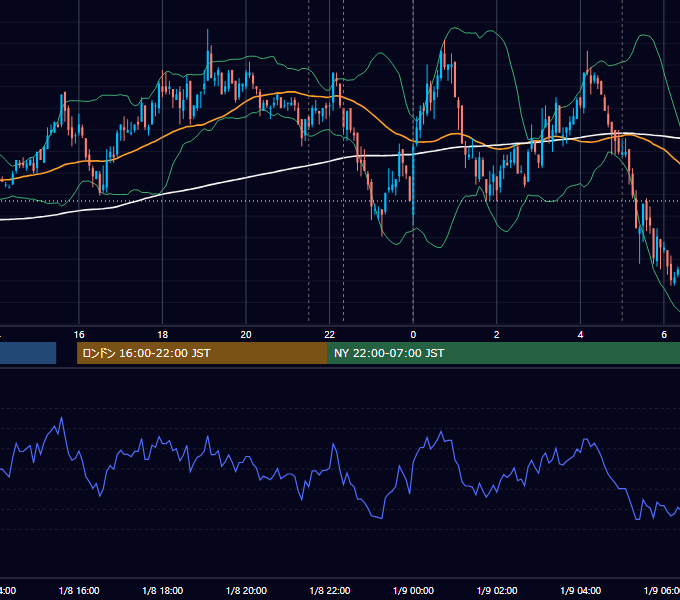Viewport: 680px width, 600px height.
Task: Click the 16 hour label on price chart axis
Action: (x=79, y=334)
